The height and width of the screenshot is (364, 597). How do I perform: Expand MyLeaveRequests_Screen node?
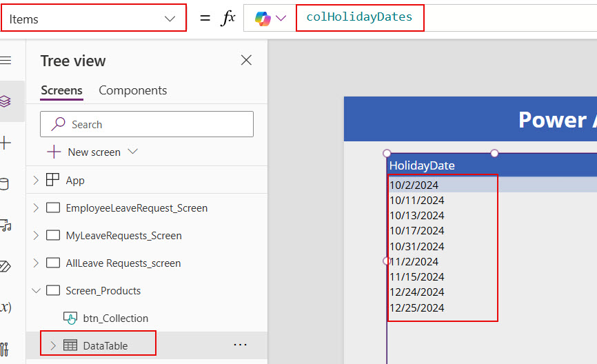(x=36, y=235)
